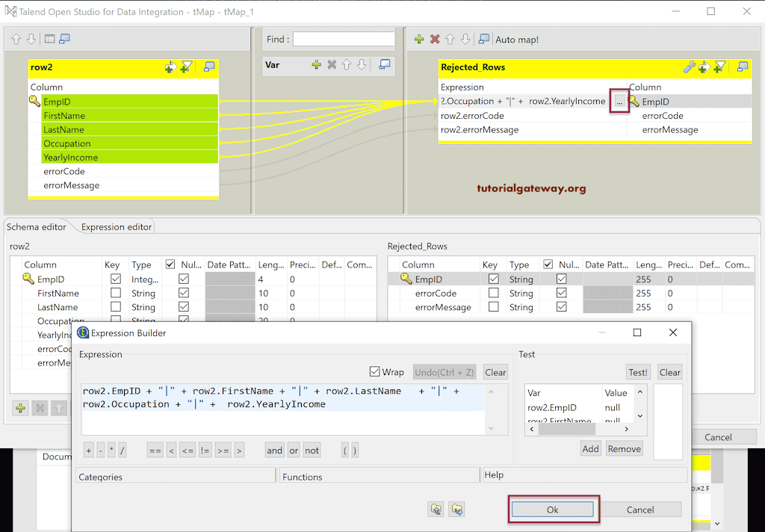The height and width of the screenshot is (532, 765).
Task: Add a new column in the schema editor
Action: 19,407
